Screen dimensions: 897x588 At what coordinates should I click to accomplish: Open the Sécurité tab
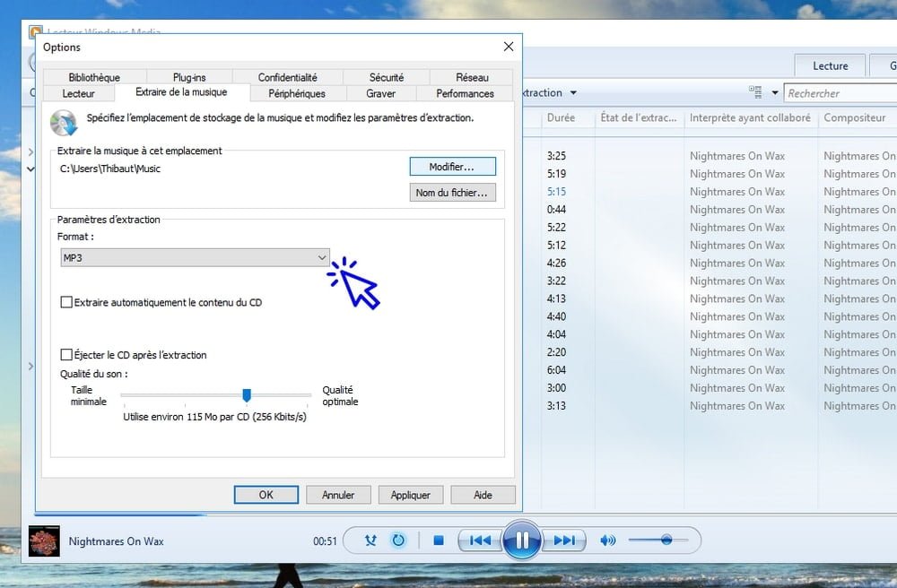click(x=386, y=77)
